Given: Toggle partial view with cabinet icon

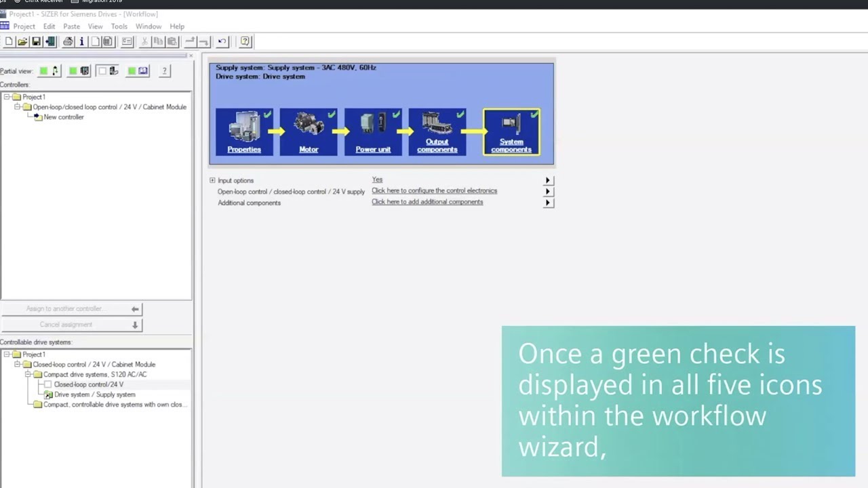Looking at the screenshot, I should (79, 70).
